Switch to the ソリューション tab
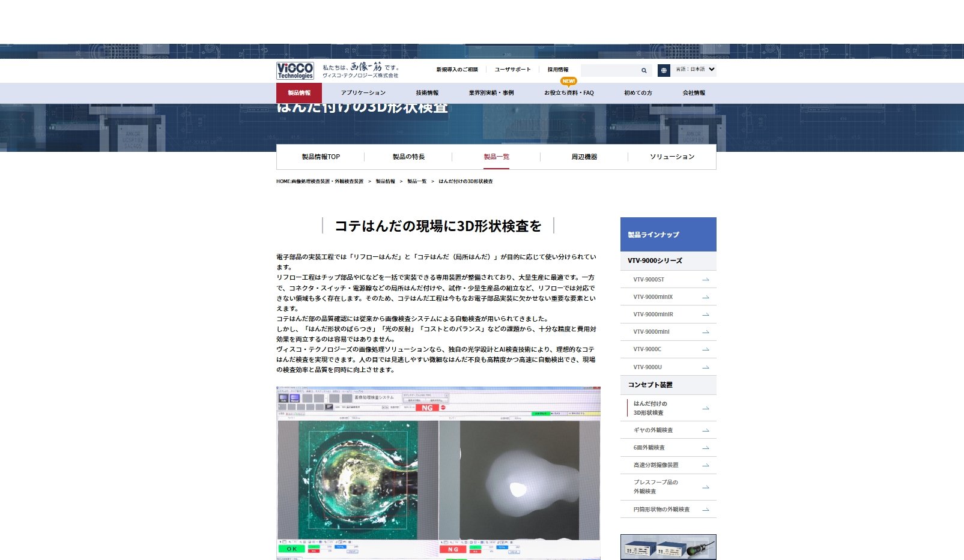964x560 pixels. [x=672, y=157]
